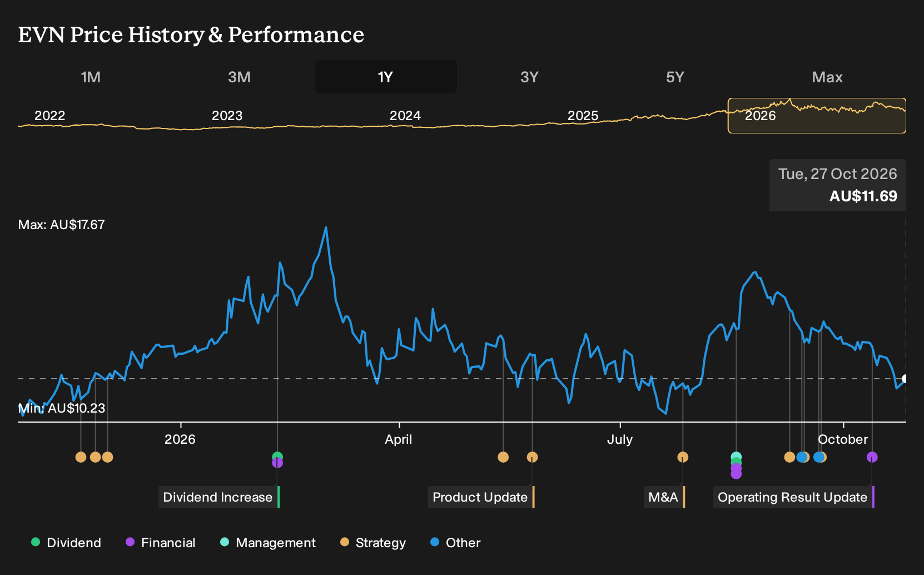Open the Dividend Increase event label
The width and height of the screenshot is (924, 575).
point(219,497)
